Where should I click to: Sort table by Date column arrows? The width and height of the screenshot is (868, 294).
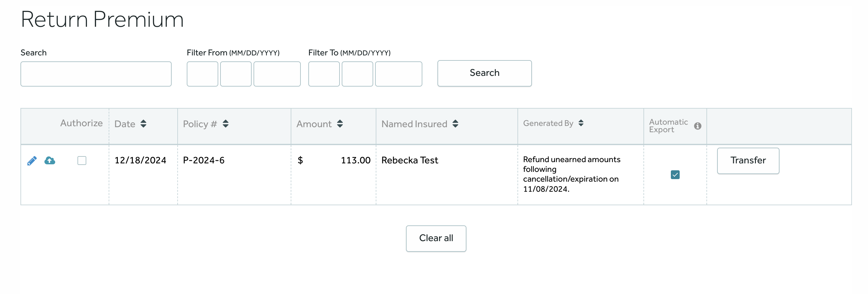pos(144,124)
